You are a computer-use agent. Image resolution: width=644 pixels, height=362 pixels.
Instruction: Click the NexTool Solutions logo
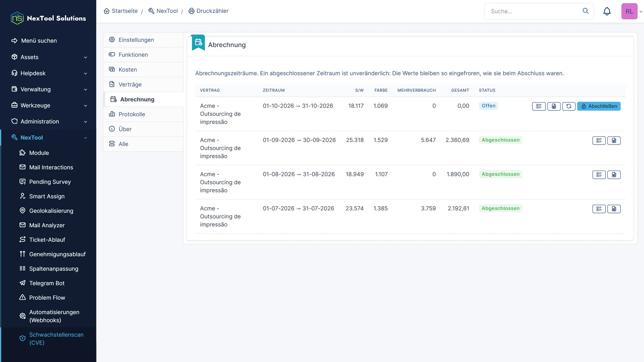point(48,18)
